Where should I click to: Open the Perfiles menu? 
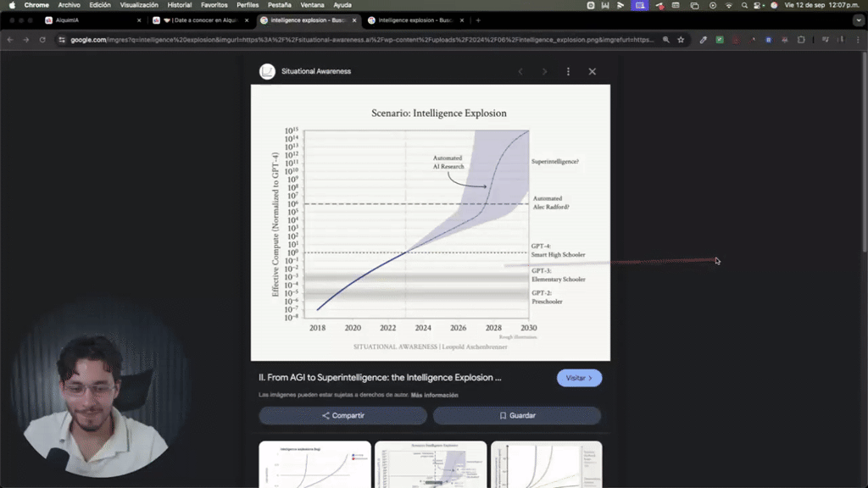(248, 5)
